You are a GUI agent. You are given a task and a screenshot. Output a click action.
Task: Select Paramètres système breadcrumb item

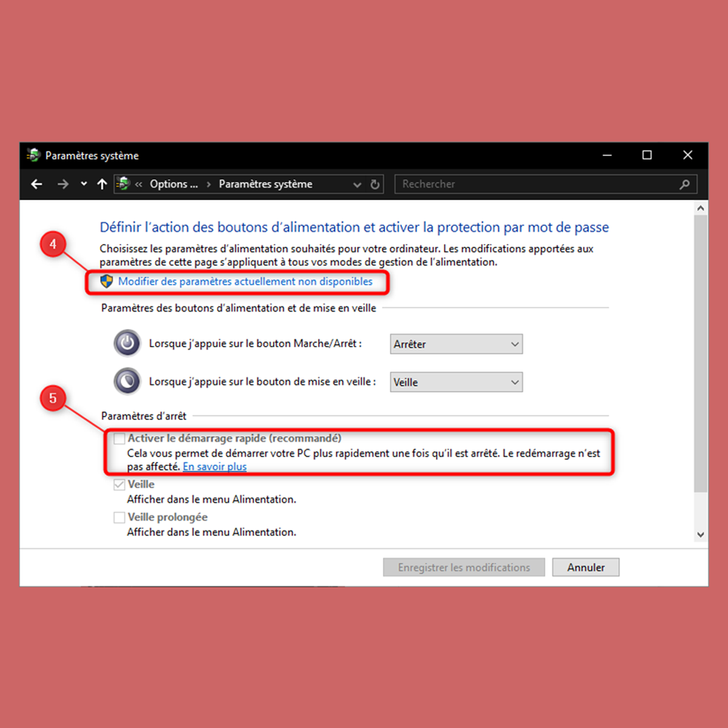266,184
